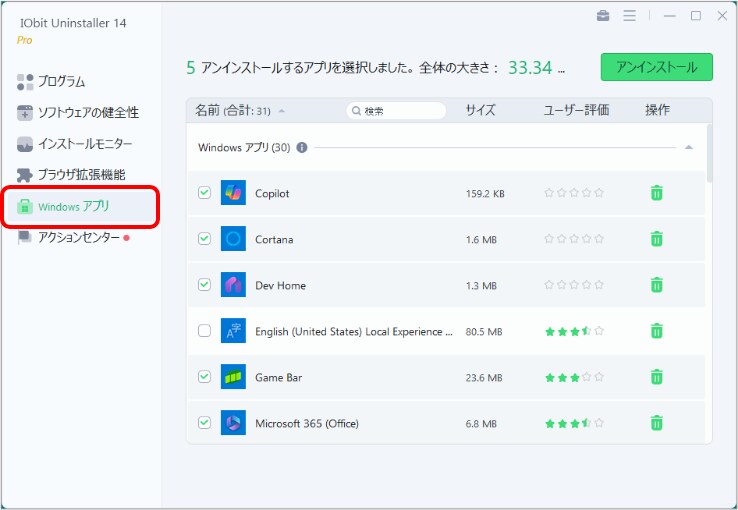The height and width of the screenshot is (510, 738).
Task: Click the Cortana app name
Action: click(274, 239)
